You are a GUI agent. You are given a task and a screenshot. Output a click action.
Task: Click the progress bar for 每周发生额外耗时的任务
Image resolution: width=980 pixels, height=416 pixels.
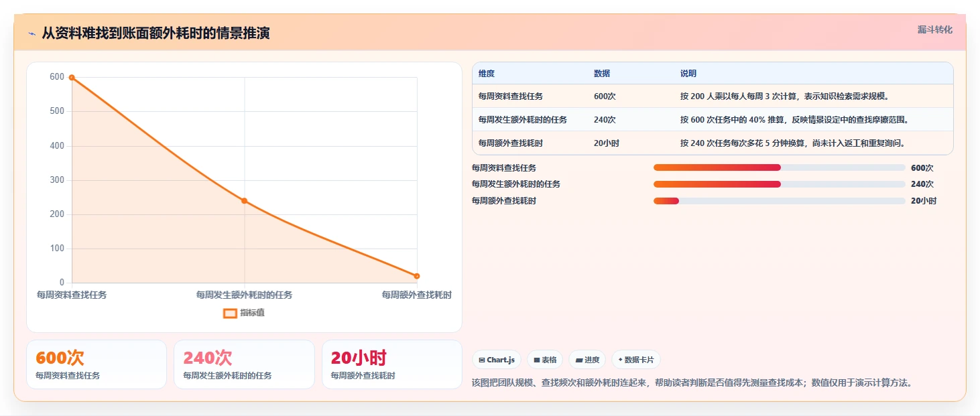pyautogui.click(x=779, y=184)
